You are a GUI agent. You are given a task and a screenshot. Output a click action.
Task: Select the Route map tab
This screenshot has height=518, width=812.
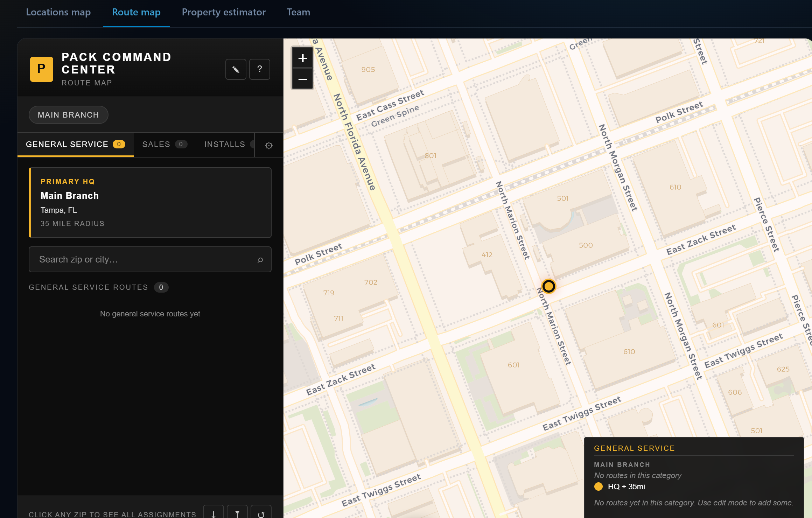[136, 12]
